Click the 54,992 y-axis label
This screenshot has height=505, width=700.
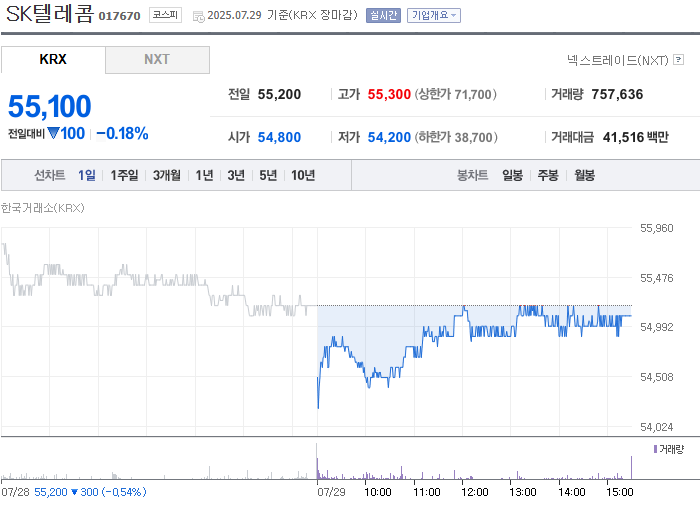656,327
